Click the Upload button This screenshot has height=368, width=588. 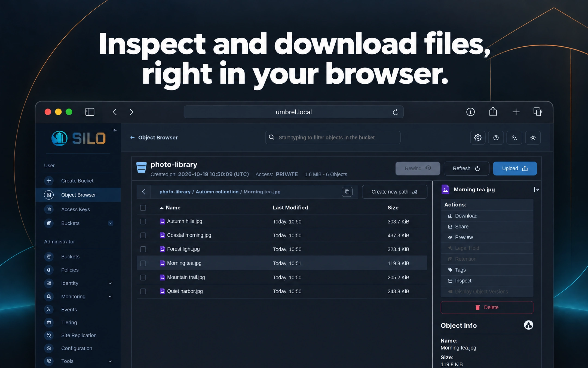pyautogui.click(x=515, y=168)
